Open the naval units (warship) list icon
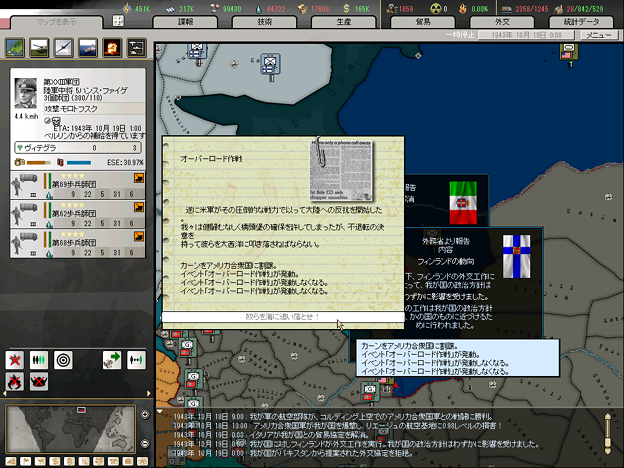This screenshot has width=624, height=468. coord(88,48)
